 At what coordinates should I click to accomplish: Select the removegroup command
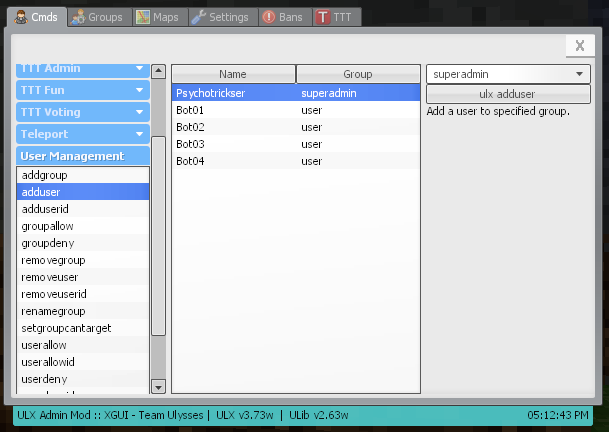(83, 260)
